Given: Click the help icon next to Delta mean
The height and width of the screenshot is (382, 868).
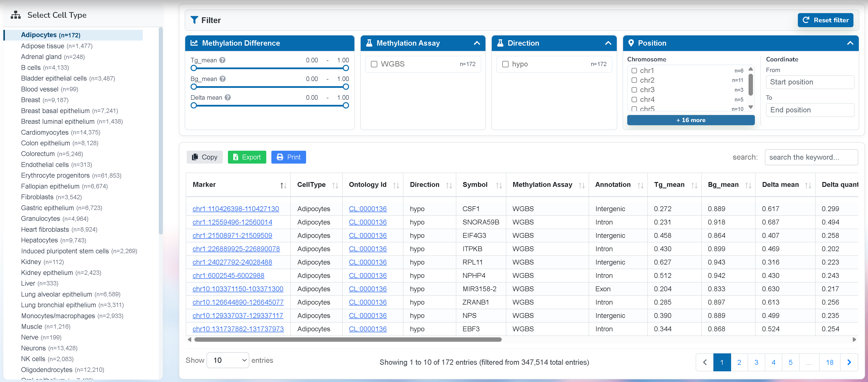Looking at the screenshot, I should click(x=228, y=98).
